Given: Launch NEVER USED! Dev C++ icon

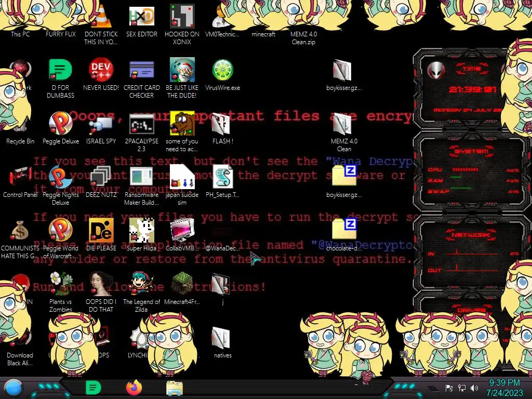Looking at the screenshot, I should click(101, 70).
